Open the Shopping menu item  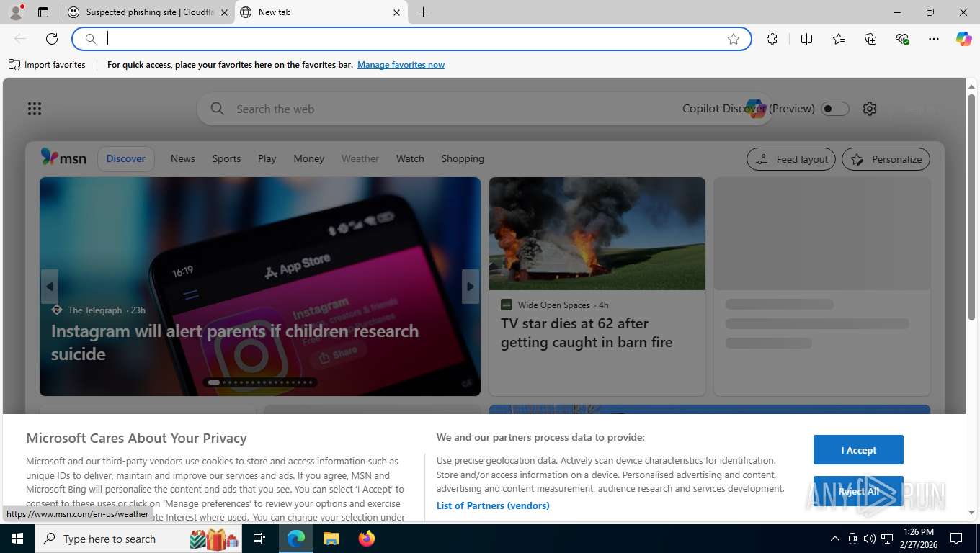pyautogui.click(x=463, y=158)
